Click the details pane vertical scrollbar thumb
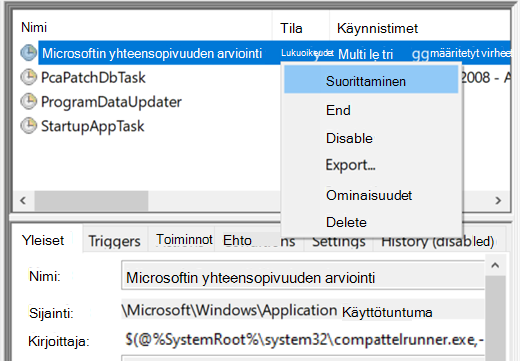This screenshot has height=361, width=520. click(x=495, y=318)
